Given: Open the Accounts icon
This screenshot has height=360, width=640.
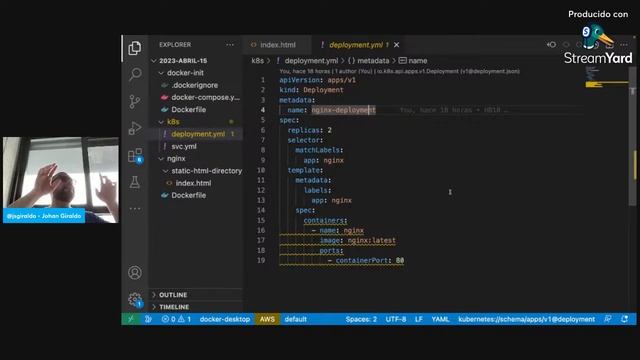Looking at the screenshot, I should (135, 272).
